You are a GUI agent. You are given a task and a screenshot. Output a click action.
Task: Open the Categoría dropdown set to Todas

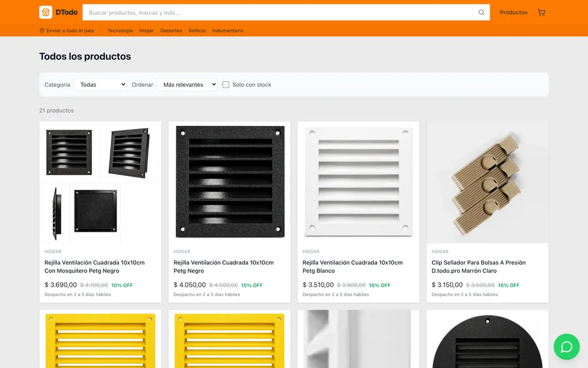[x=100, y=85]
